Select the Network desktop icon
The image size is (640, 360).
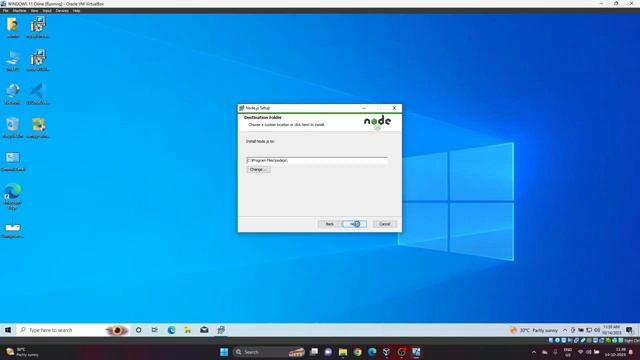click(13, 94)
